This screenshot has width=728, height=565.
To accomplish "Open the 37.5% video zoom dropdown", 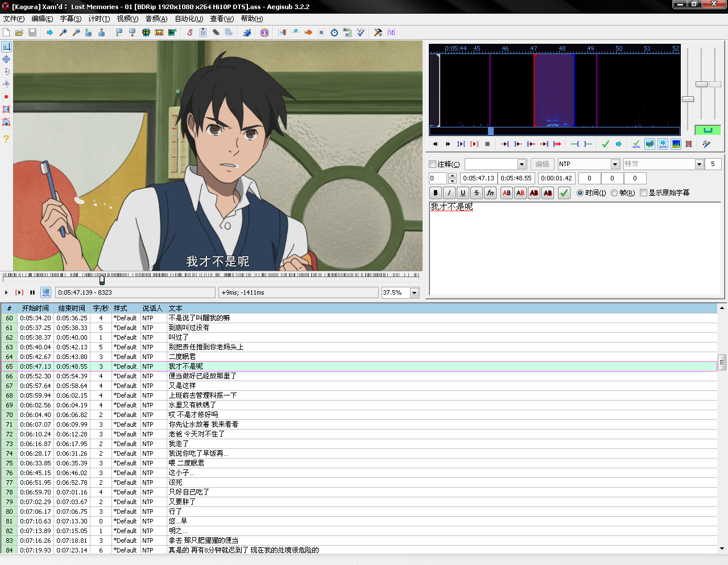I will (414, 292).
